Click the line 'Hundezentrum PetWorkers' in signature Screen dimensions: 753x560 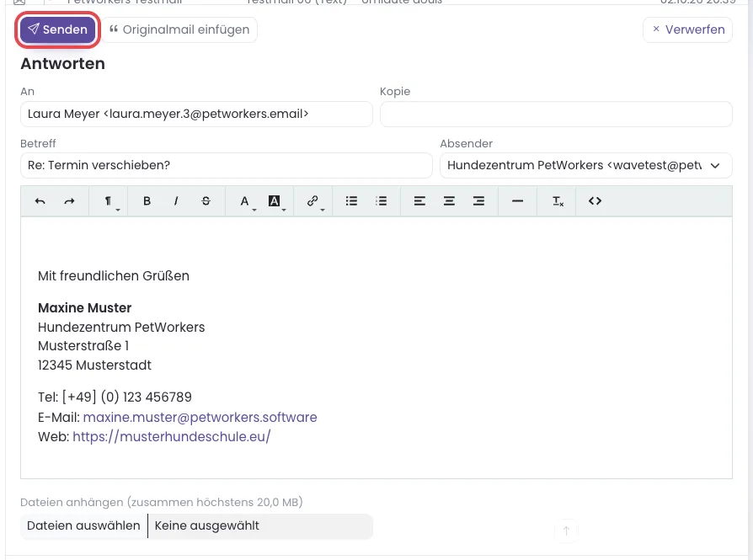121,328
